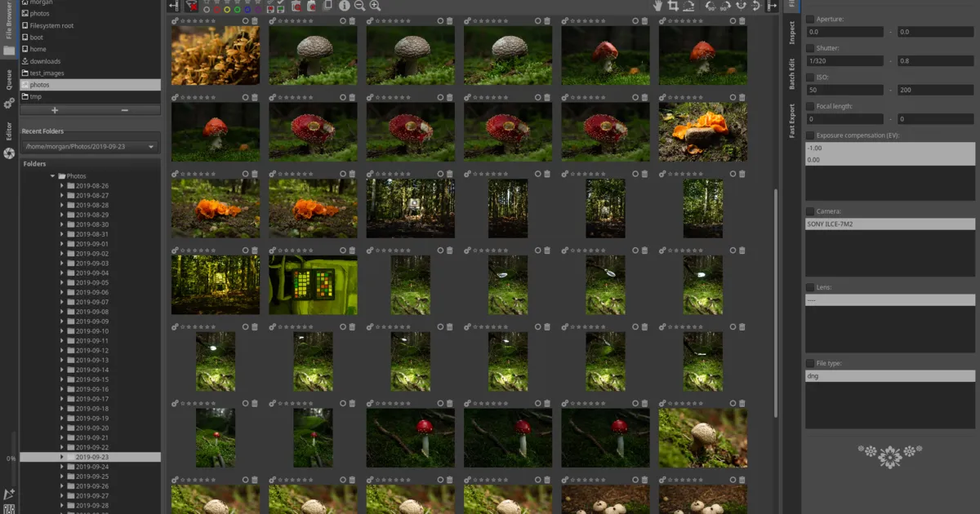The image size is (980, 514).
Task: Set color label on color checker thumbnail
Action: 342,250
